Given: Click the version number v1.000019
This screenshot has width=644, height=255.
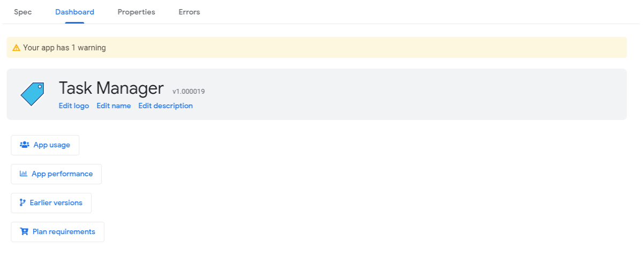Looking at the screenshot, I should (189, 92).
